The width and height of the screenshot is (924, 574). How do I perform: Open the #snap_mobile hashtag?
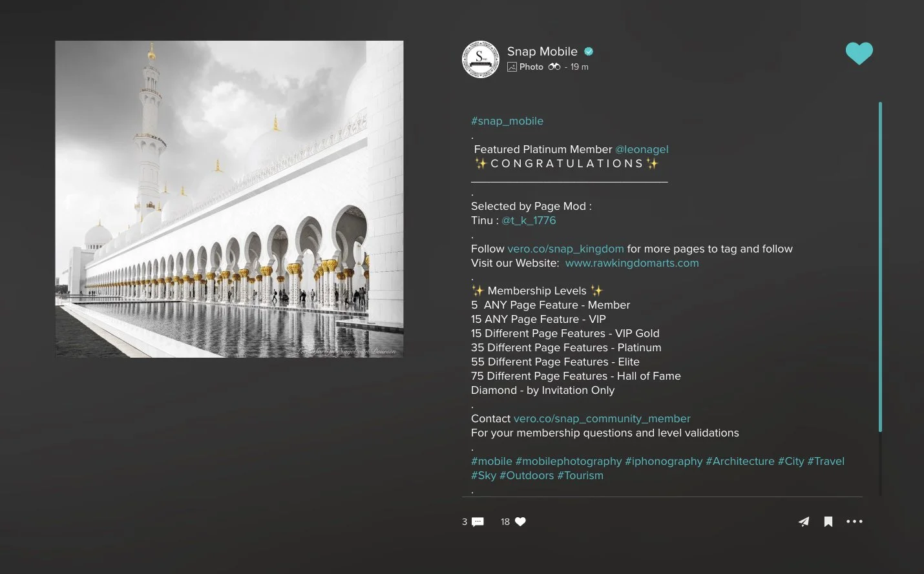(507, 121)
